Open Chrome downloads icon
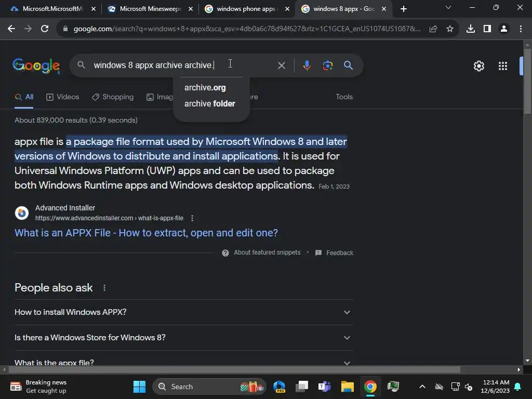 point(471,29)
